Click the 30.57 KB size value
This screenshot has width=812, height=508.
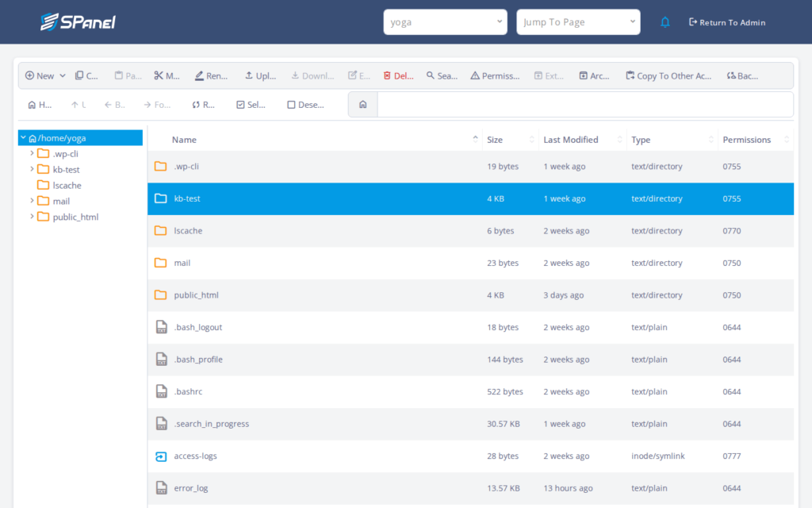pyautogui.click(x=504, y=424)
